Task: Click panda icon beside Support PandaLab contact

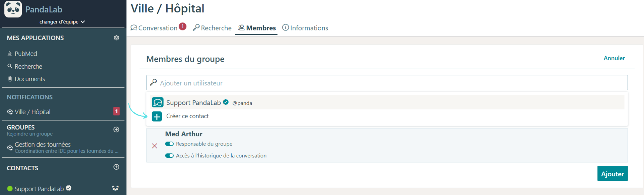Action: pyautogui.click(x=115, y=188)
